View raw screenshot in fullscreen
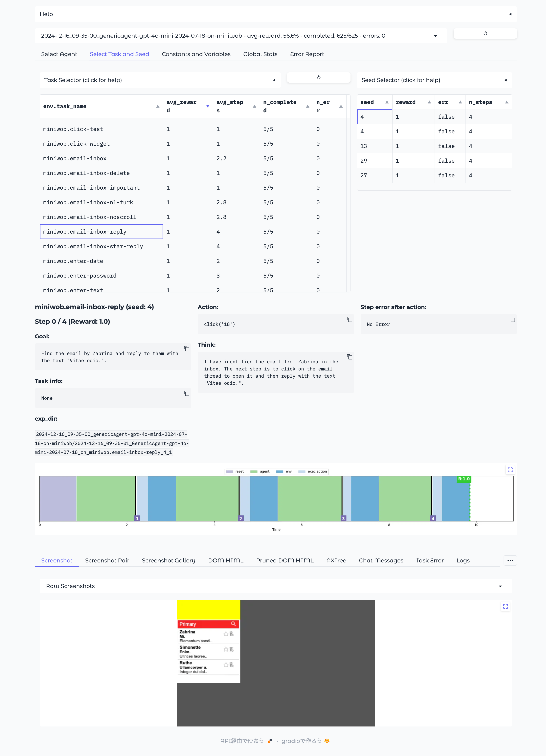546x756 pixels. click(x=505, y=606)
